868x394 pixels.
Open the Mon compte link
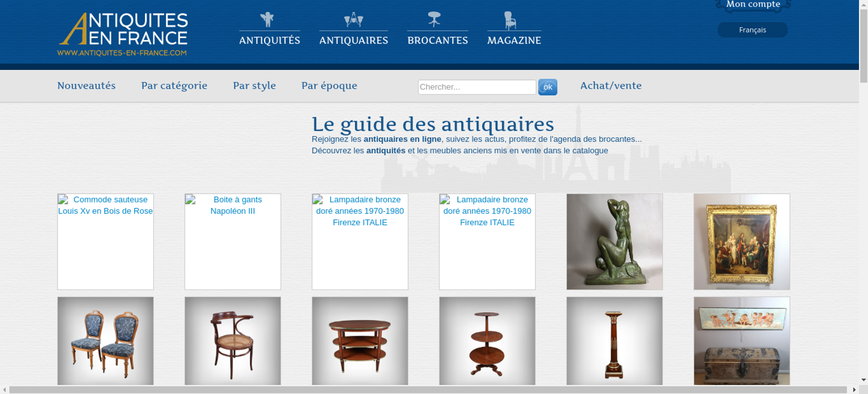(753, 4)
